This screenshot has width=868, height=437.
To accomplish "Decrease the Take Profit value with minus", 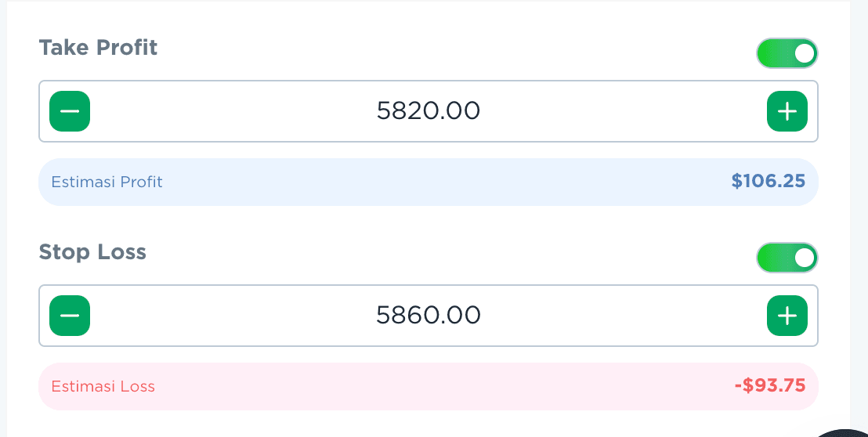I will [x=70, y=111].
